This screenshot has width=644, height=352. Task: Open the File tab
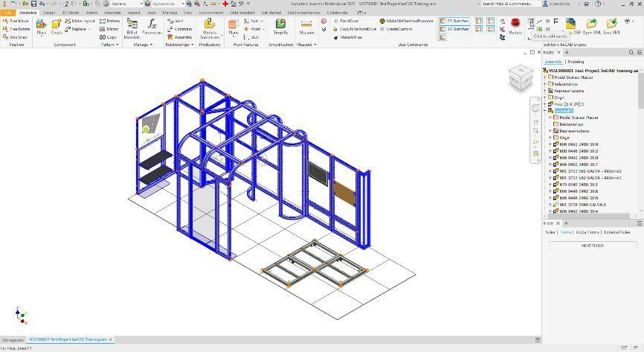pyautogui.click(x=7, y=13)
